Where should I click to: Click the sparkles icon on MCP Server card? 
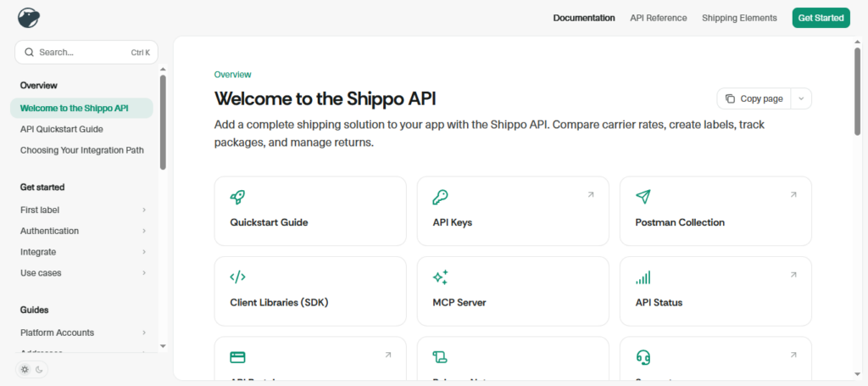pos(440,277)
